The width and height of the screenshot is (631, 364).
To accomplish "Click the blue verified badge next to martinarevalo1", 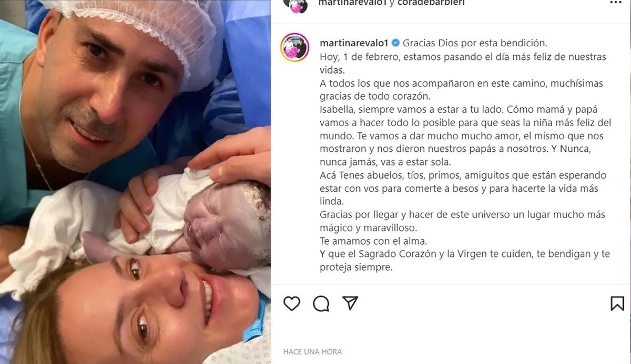I will point(395,43).
